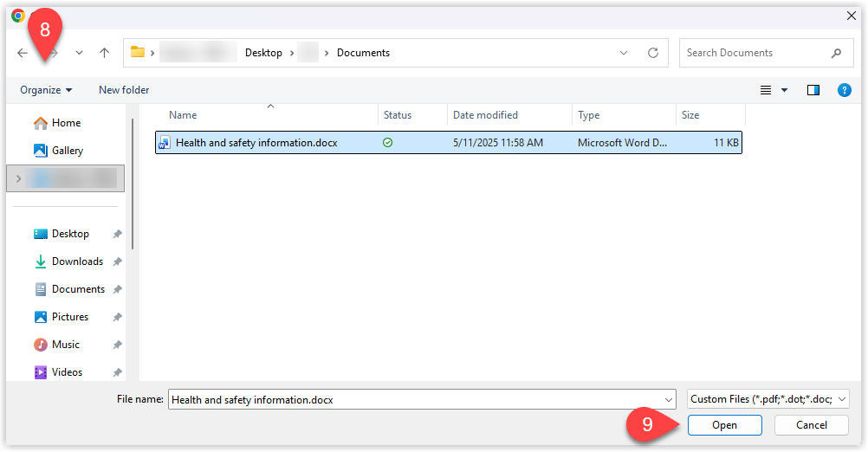Screen dimensions: 868x452
Task: Open Pictures quick access folder
Action: point(62,316)
